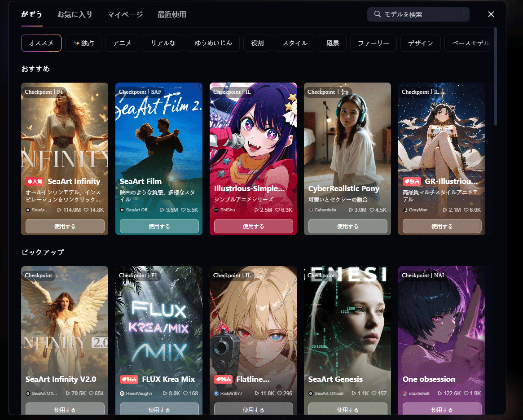
Task: Select the アニメ filter chip
Action: pos(122,43)
